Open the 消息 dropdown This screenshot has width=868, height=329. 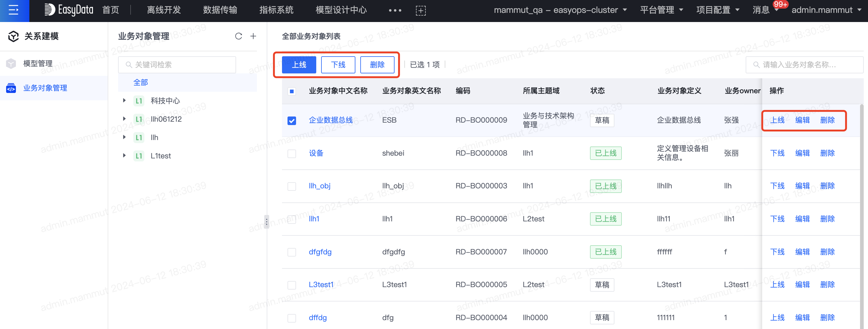coord(765,10)
